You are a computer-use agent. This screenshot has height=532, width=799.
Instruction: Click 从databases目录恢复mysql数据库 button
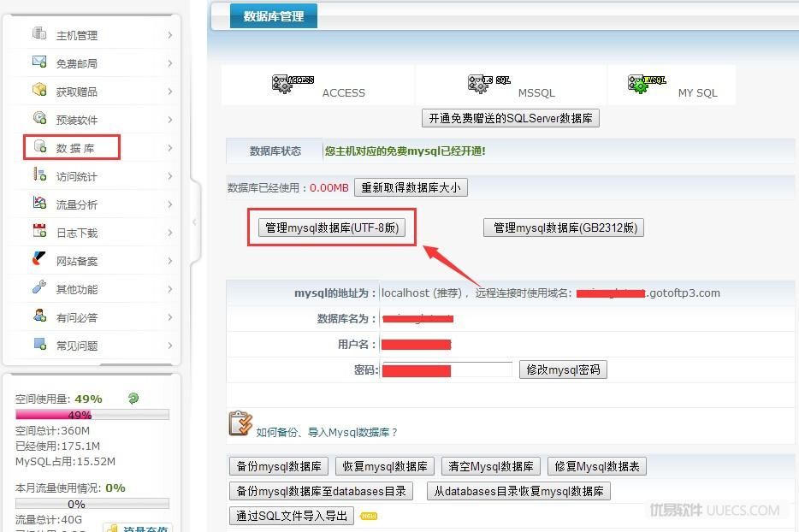click(518, 491)
